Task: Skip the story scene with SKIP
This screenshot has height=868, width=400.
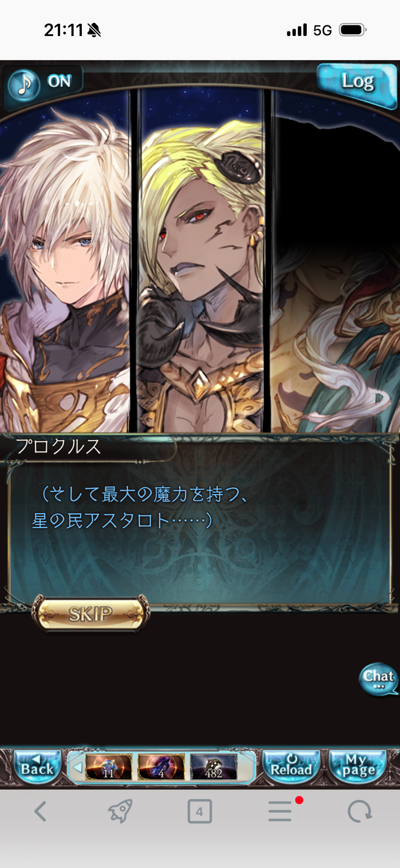Action: 90,614
